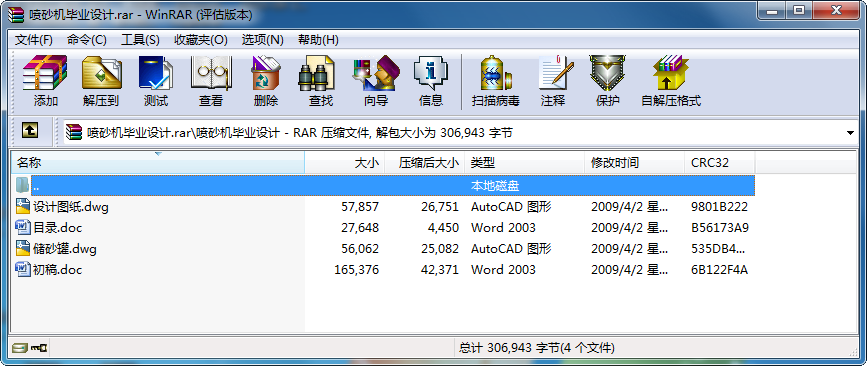Open the 命令(C) menu

pos(87,40)
